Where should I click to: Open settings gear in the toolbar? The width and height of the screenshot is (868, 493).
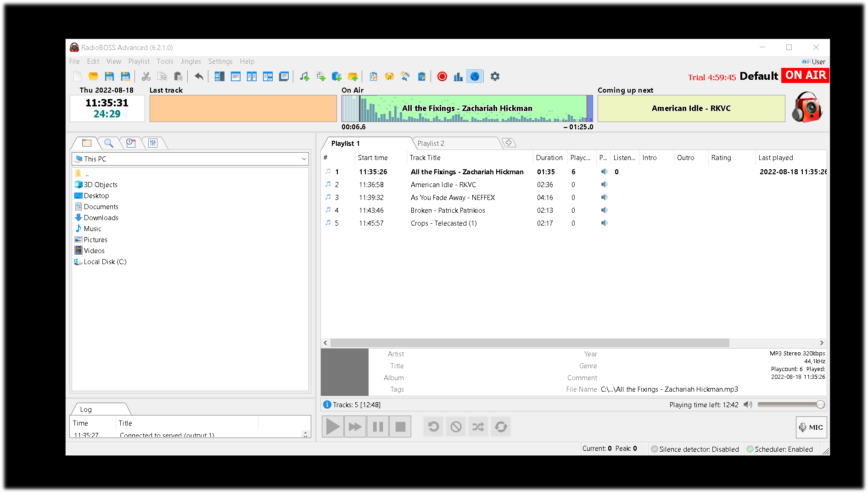(x=495, y=77)
